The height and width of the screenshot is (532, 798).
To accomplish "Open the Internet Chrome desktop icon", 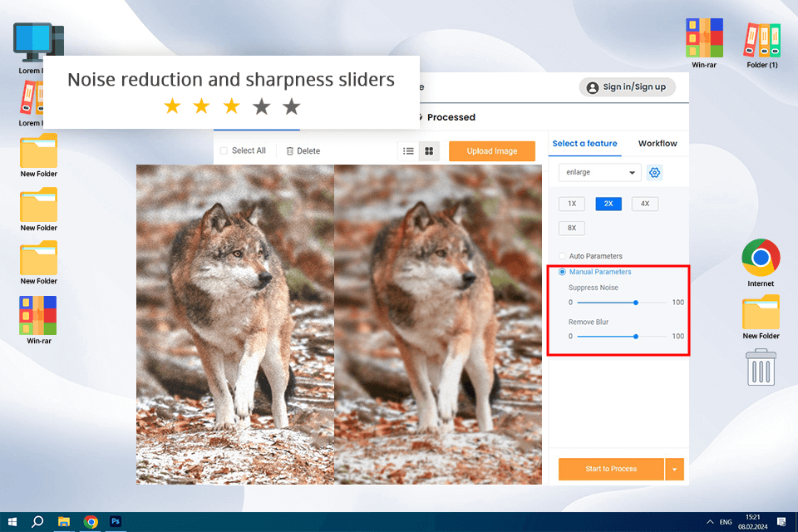I will (761, 258).
